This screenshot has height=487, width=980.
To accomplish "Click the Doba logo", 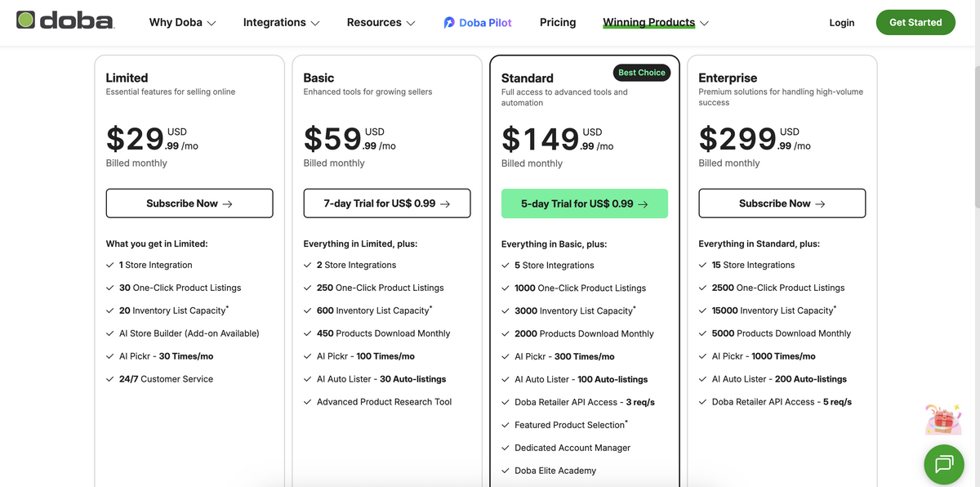I will click(x=65, y=20).
